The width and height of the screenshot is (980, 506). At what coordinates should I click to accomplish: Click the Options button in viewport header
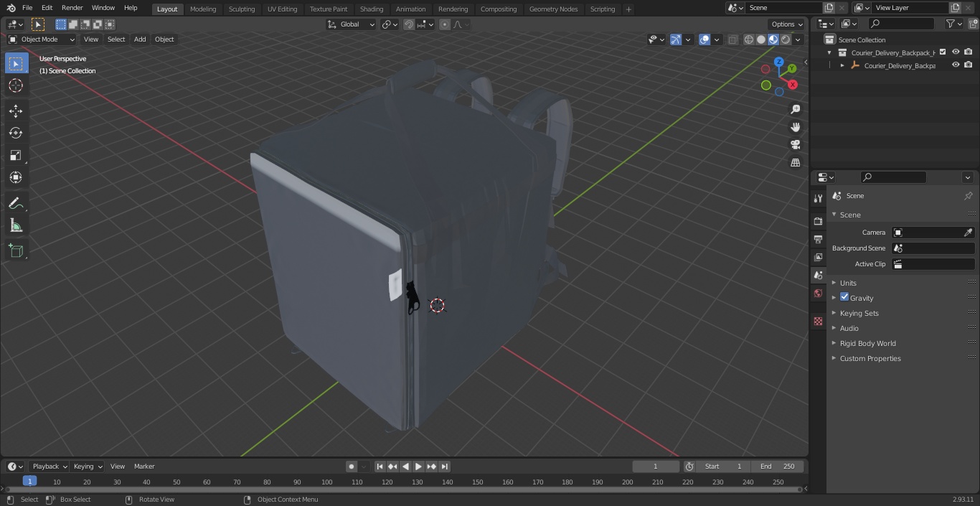pyautogui.click(x=787, y=24)
